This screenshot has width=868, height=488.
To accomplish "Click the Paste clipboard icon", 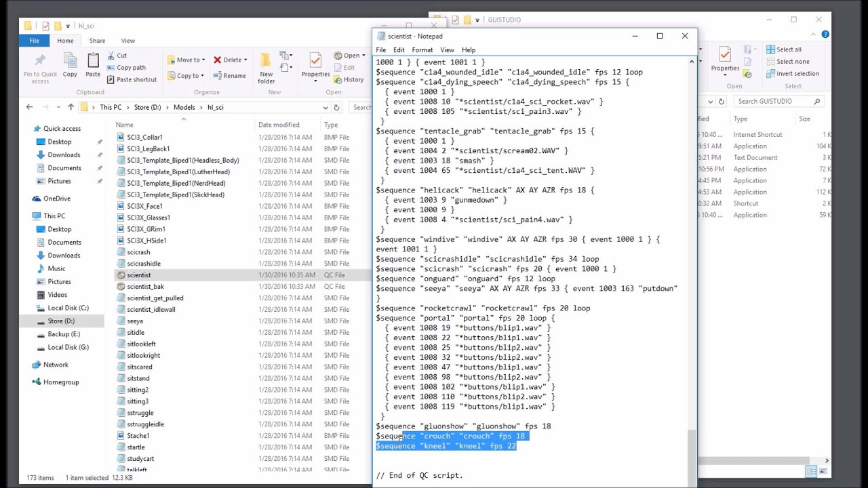I will [x=93, y=61].
